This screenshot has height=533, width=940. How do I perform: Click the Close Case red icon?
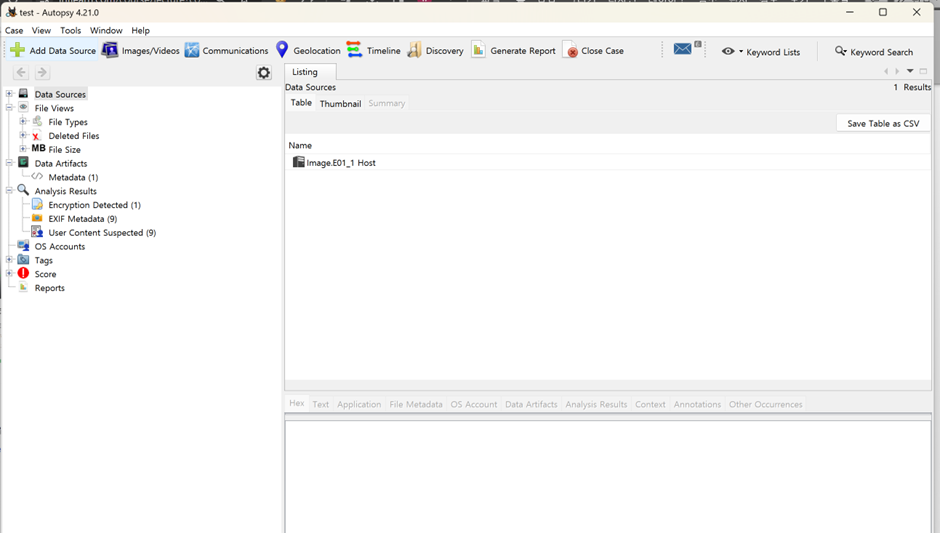[570, 50]
